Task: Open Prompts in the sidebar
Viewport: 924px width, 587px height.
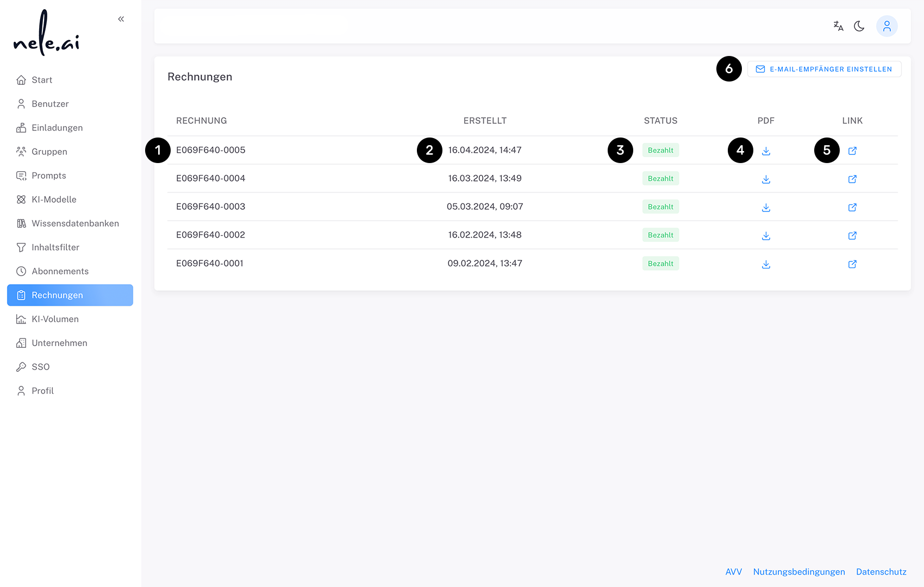Action: pos(70,176)
